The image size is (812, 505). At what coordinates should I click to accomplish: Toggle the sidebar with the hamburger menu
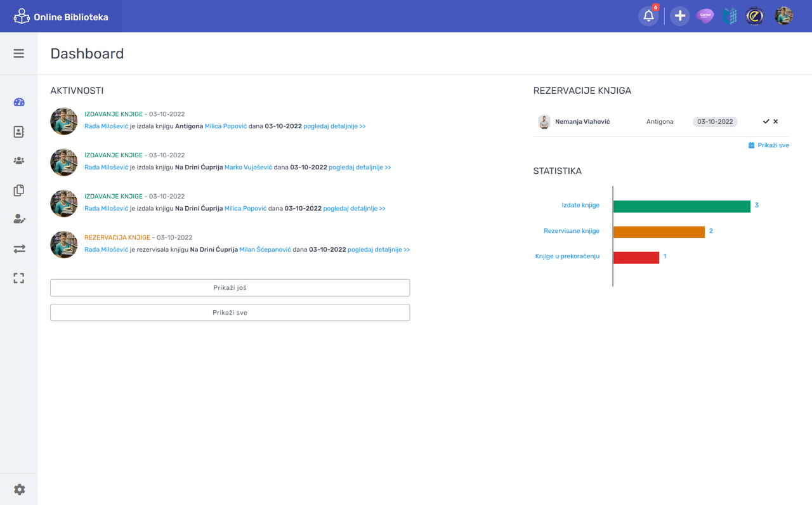pyautogui.click(x=19, y=53)
